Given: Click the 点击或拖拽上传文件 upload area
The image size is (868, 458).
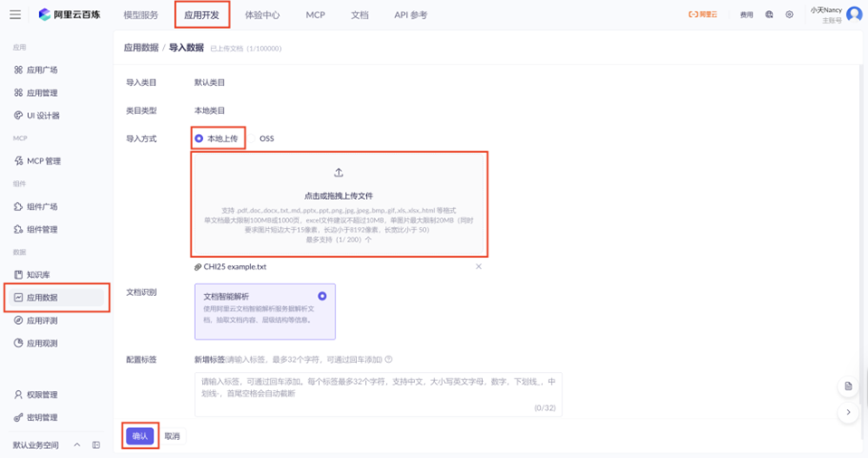Looking at the screenshot, I should 339,205.
